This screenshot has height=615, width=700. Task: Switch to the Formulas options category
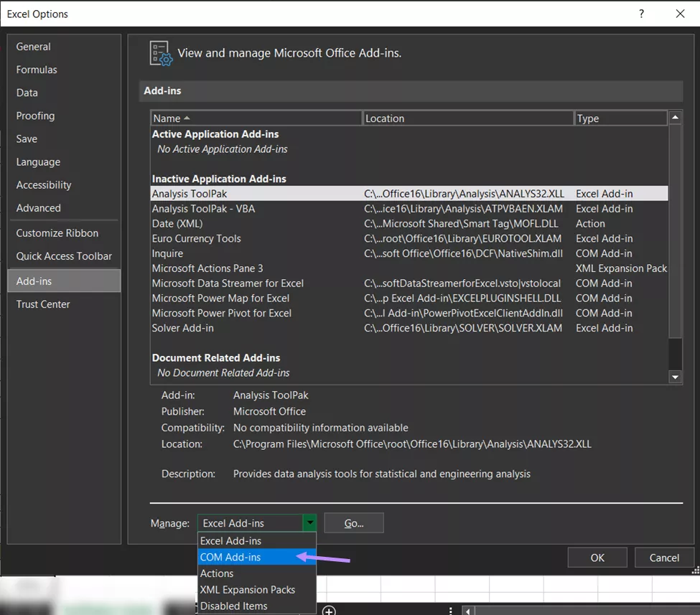[37, 70]
